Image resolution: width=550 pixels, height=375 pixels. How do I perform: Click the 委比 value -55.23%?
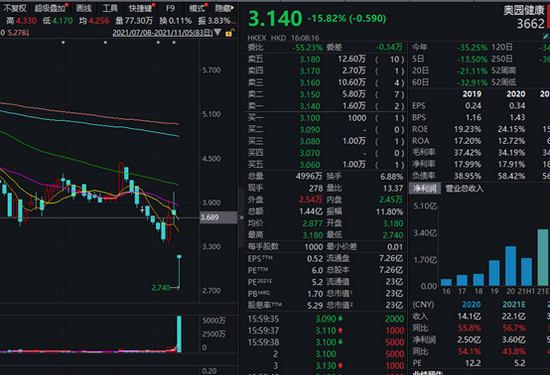[307, 47]
